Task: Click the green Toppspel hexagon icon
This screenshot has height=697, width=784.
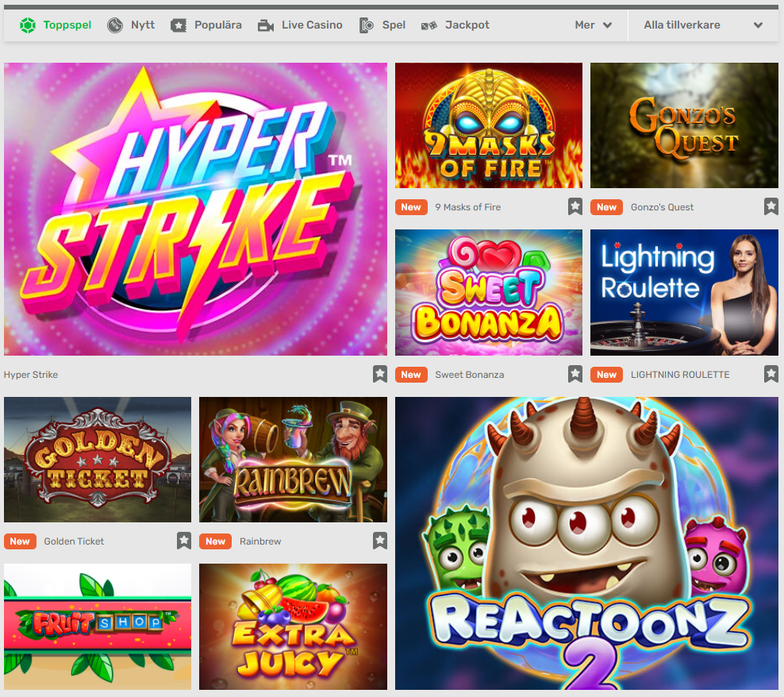Action: click(x=28, y=25)
